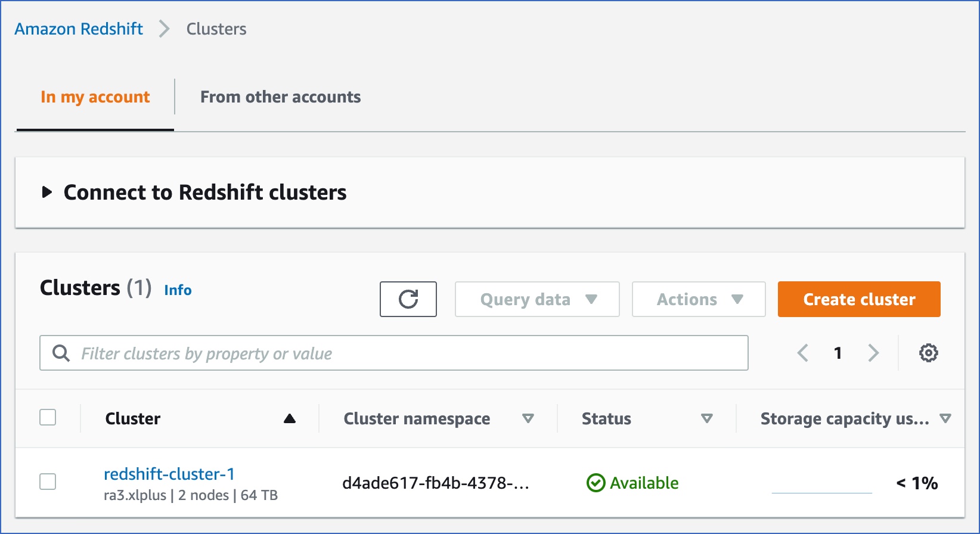Sort by Storage capacity used column arrow
The width and height of the screenshot is (980, 534).
[x=945, y=418]
